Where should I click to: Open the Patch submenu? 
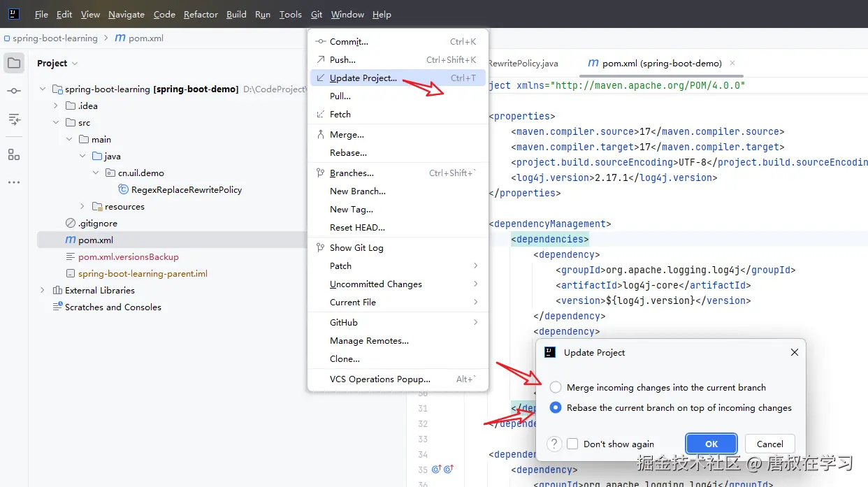point(398,266)
